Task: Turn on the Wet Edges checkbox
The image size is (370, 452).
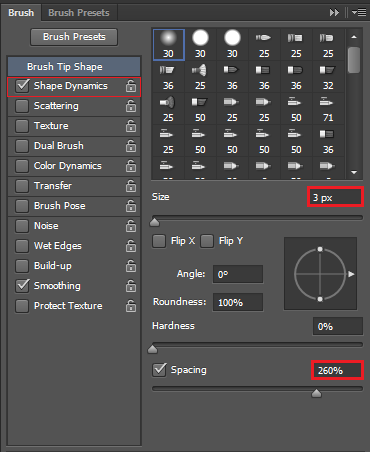Action: pos(22,246)
